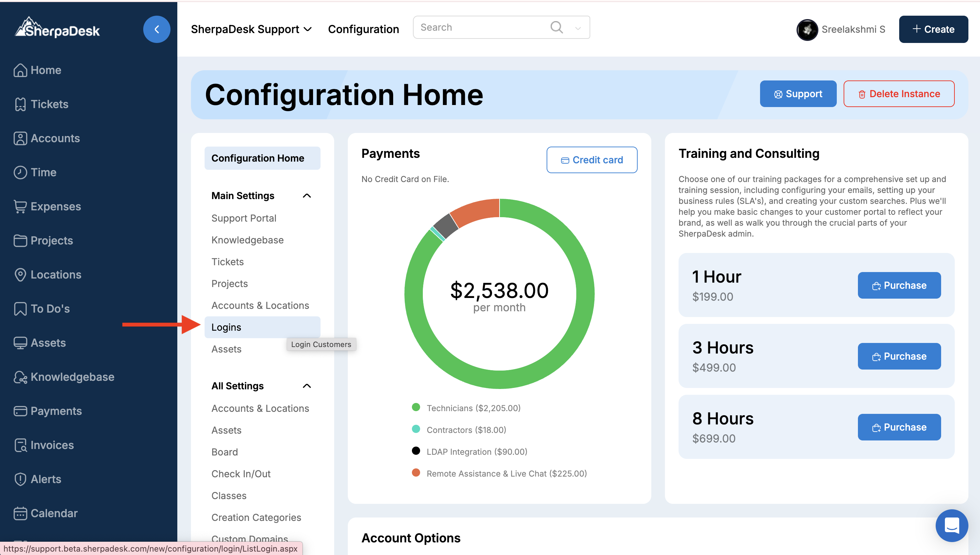Collapse the Main Settings section
This screenshot has height=555, width=980.
307,196
